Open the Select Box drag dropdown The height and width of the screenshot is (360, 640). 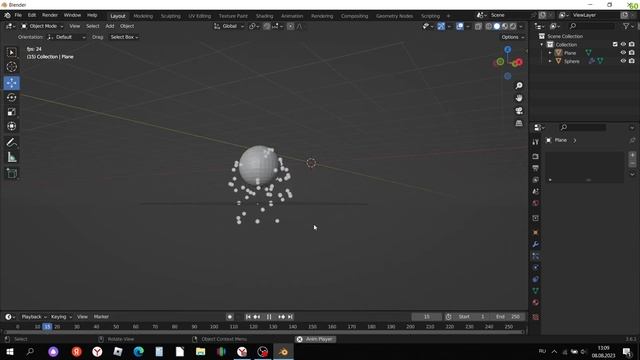(x=124, y=37)
